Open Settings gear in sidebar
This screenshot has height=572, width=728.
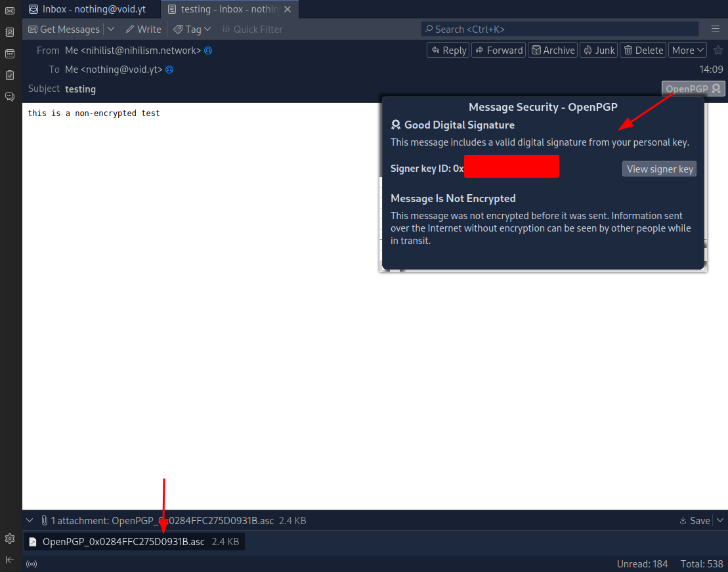[x=10, y=539]
